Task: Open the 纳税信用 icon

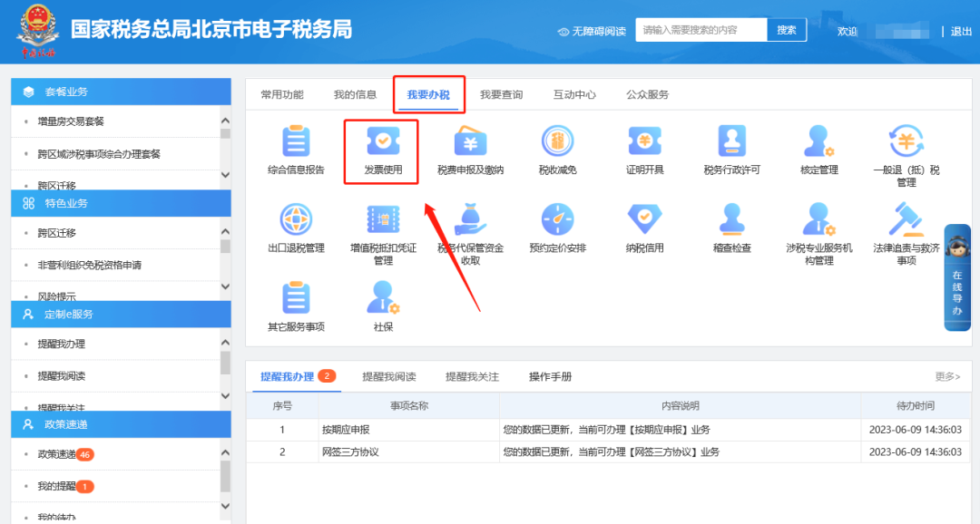Action: pos(644,221)
